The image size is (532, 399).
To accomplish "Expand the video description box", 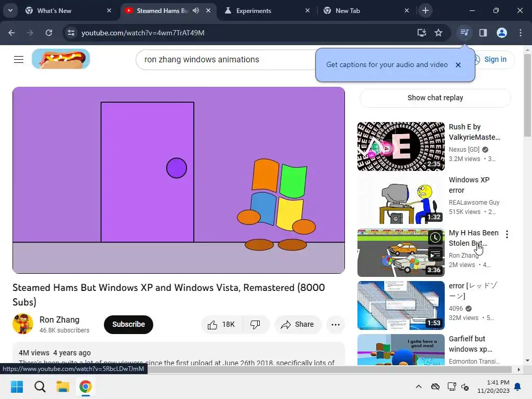I will [179, 354].
